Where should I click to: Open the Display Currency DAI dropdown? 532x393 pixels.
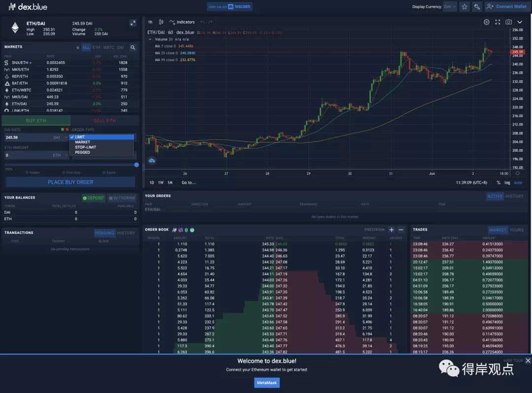click(x=450, y=6)
